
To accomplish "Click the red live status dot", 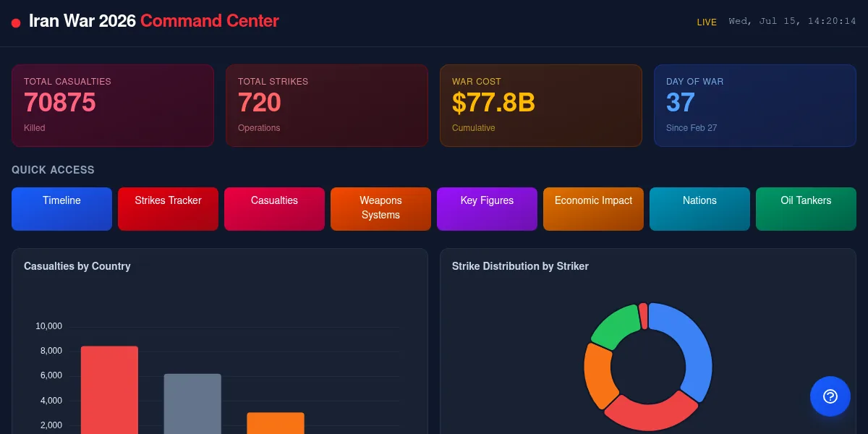I will (x=16, y=23).
